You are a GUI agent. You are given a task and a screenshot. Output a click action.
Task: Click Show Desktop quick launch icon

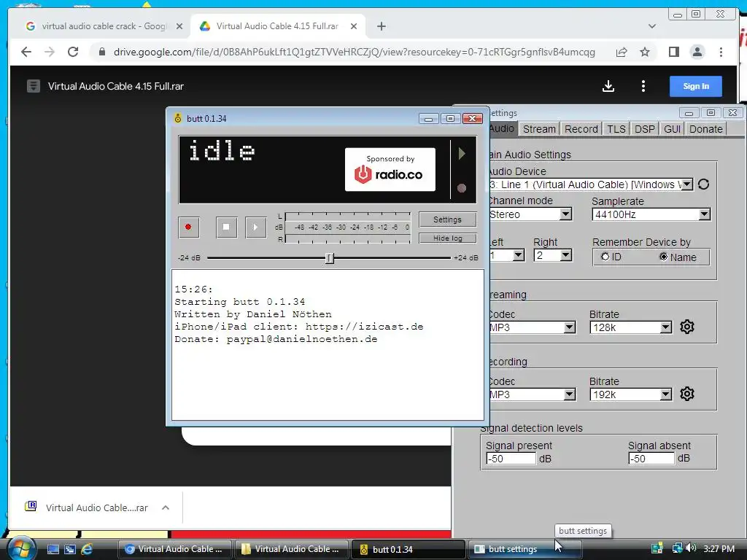pyautogui.click(x=53, y=549)
